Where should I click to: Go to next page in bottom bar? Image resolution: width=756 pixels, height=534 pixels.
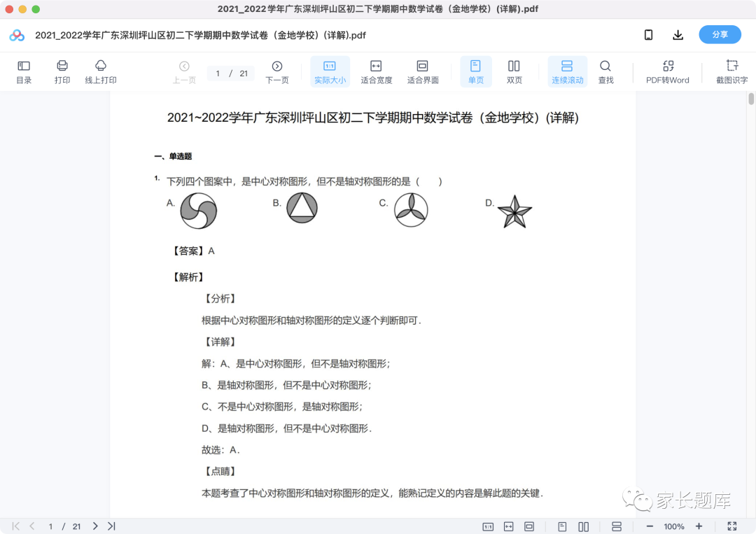click(95, 526)
